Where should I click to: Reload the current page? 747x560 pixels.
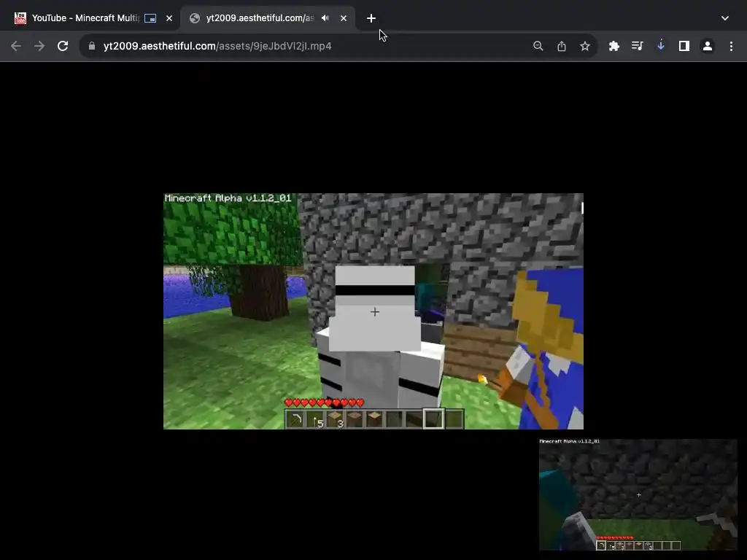pyautogui.click(x=63, y=46)
